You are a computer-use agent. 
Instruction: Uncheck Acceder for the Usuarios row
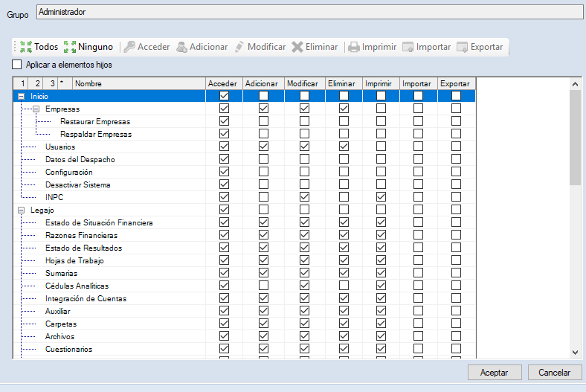(224, 147)
